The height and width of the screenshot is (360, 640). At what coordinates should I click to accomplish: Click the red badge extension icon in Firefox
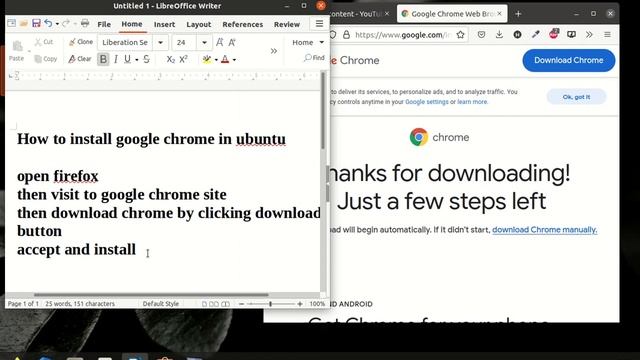553,34
